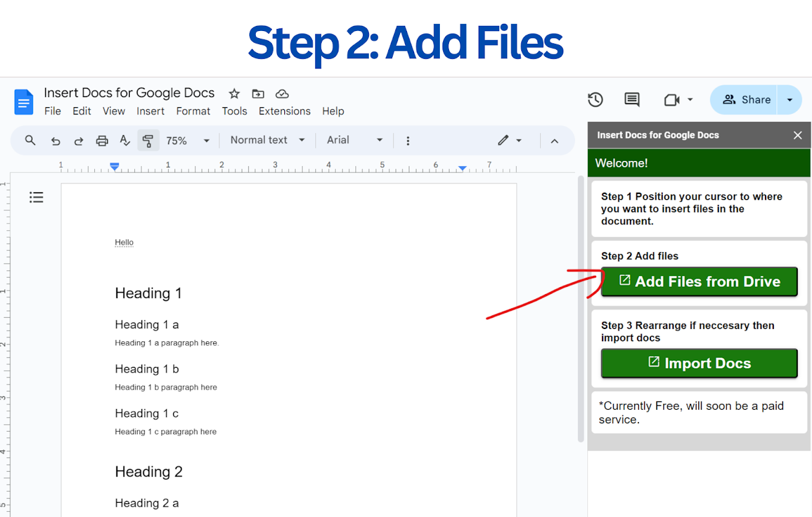The height and width of the screenshot is (517, 812).
Task: Click the document title text
Action: tap(129, 93)
